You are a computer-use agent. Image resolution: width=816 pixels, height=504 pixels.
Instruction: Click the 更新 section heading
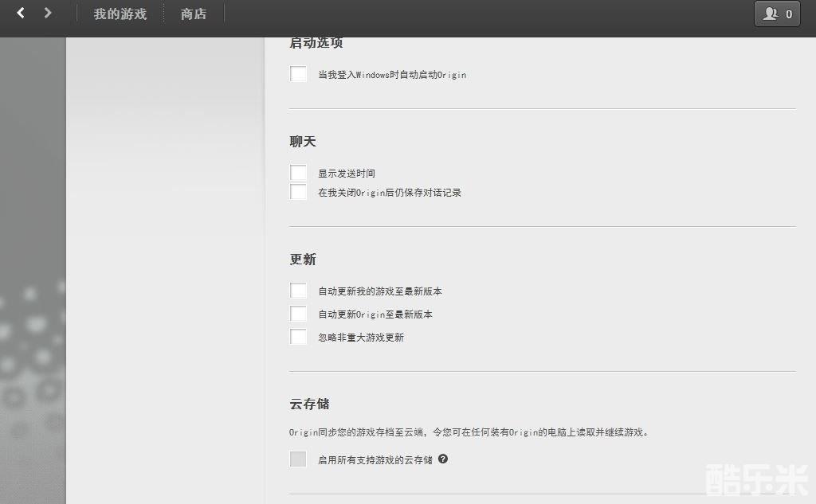click(x=303, y=259)
